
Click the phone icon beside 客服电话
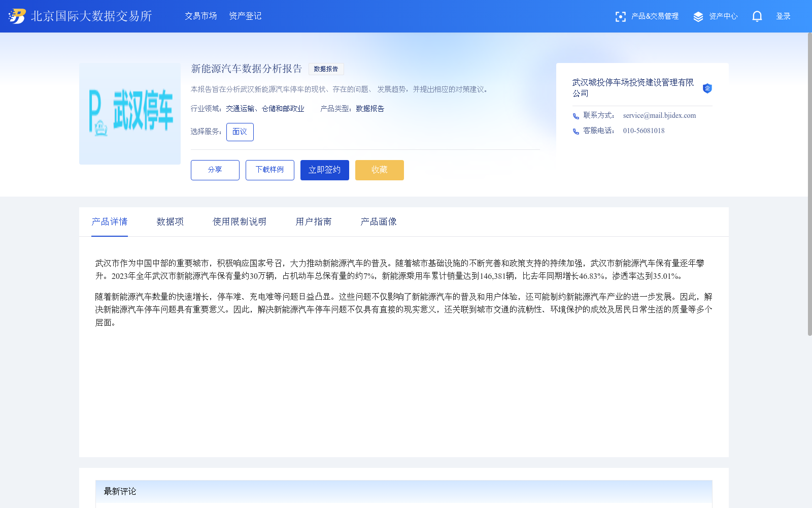point(576,132)
